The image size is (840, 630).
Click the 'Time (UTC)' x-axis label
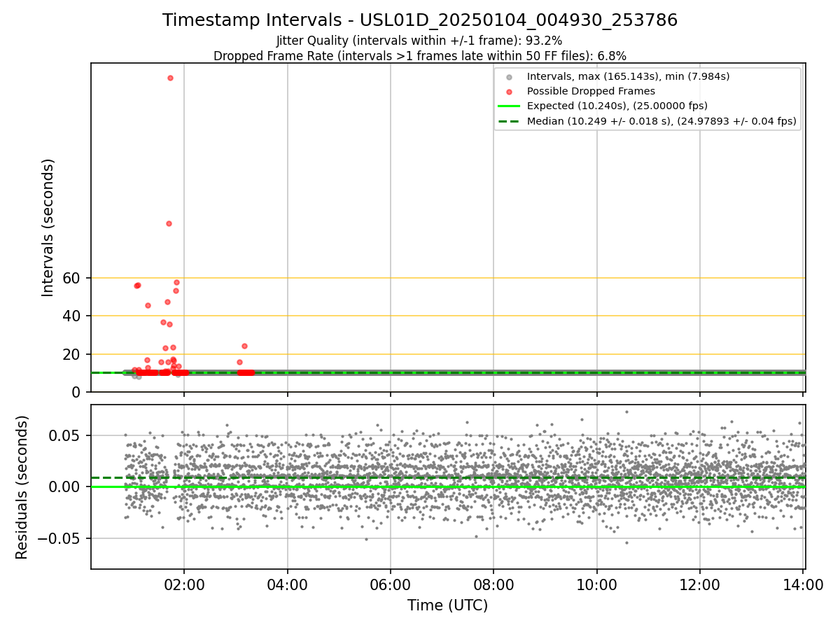pyautogui.click(x=448, y=605)
